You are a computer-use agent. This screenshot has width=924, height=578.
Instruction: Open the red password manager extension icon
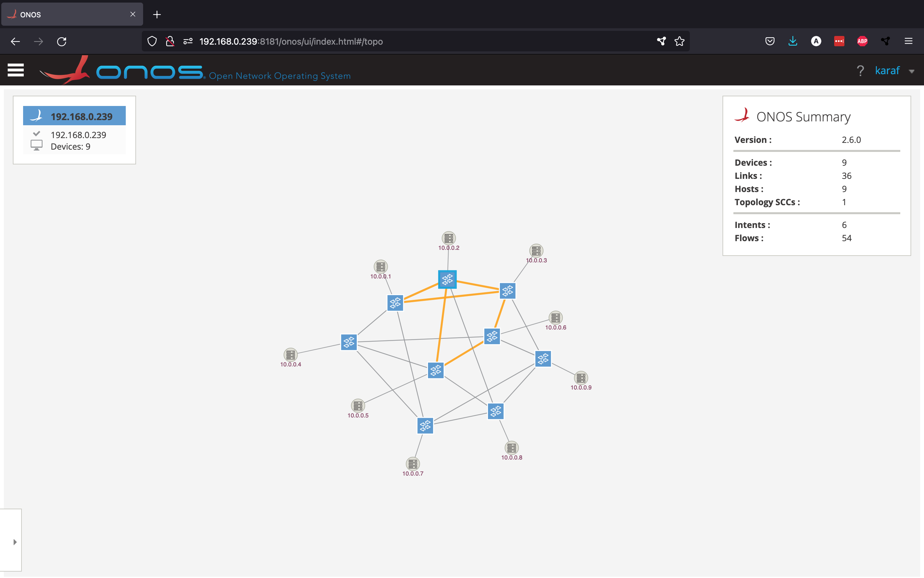click(839, 41)
